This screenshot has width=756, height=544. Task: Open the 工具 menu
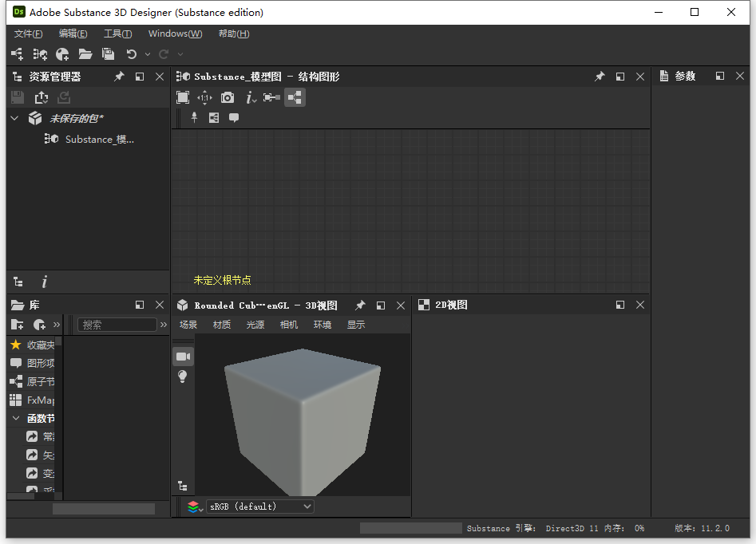(118, 34)
